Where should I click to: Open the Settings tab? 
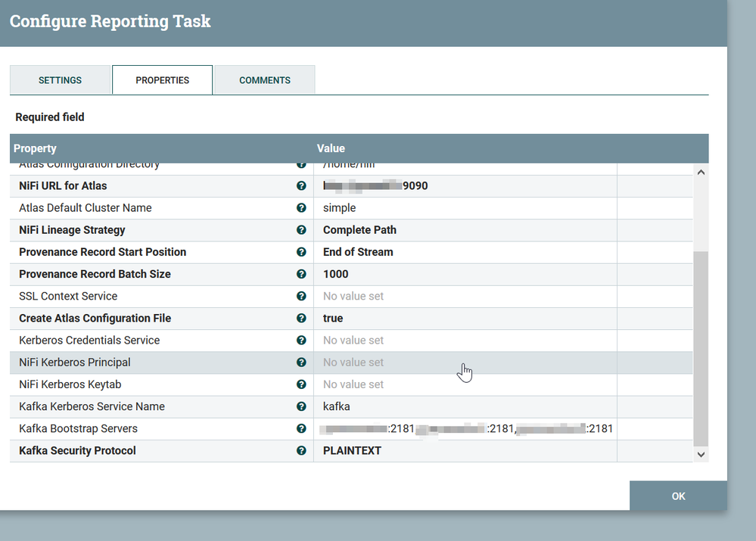tap(60, 80)
